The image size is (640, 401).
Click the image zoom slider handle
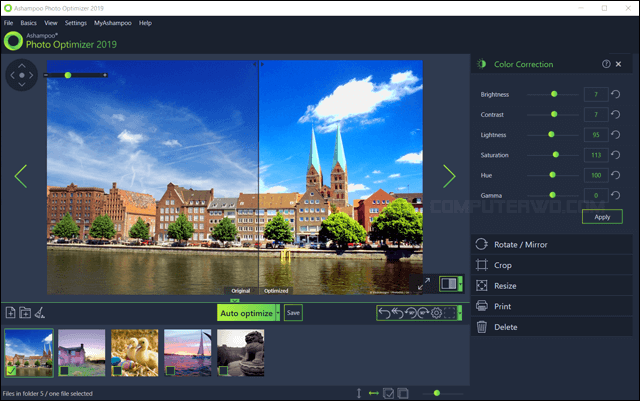(68, 75)
